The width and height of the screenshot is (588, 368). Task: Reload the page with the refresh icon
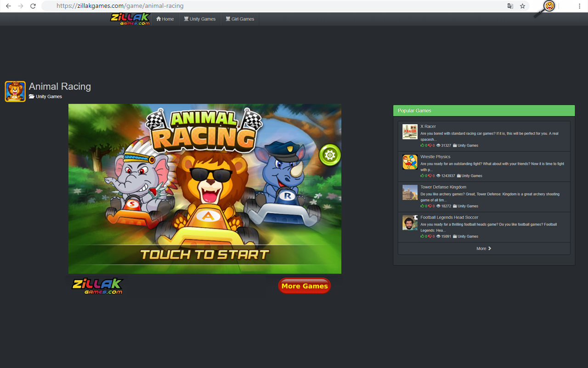tap(33, 6)
